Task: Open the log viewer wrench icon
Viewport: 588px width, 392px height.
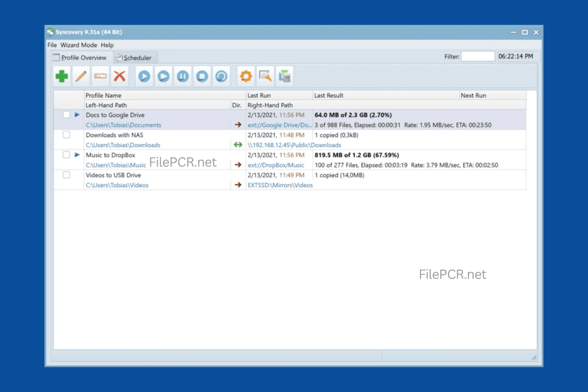Action: [265, 76]
